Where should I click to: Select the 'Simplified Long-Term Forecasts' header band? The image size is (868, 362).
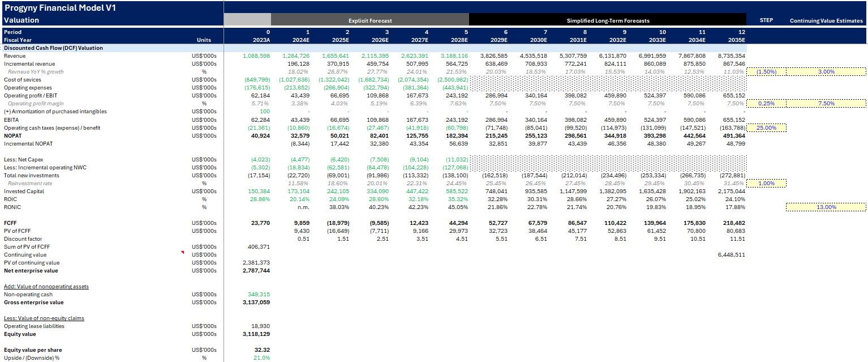[x=608, y=20]
